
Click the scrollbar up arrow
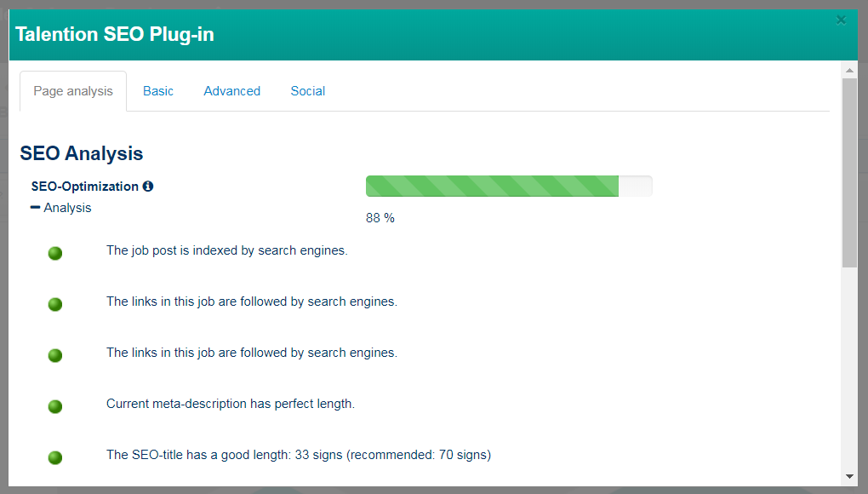849,71
